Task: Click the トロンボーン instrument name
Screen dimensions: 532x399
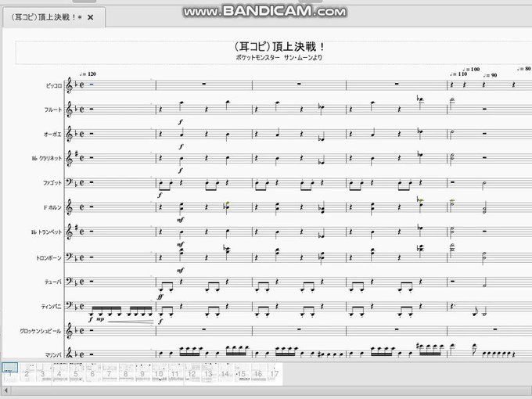Action: 49,258
